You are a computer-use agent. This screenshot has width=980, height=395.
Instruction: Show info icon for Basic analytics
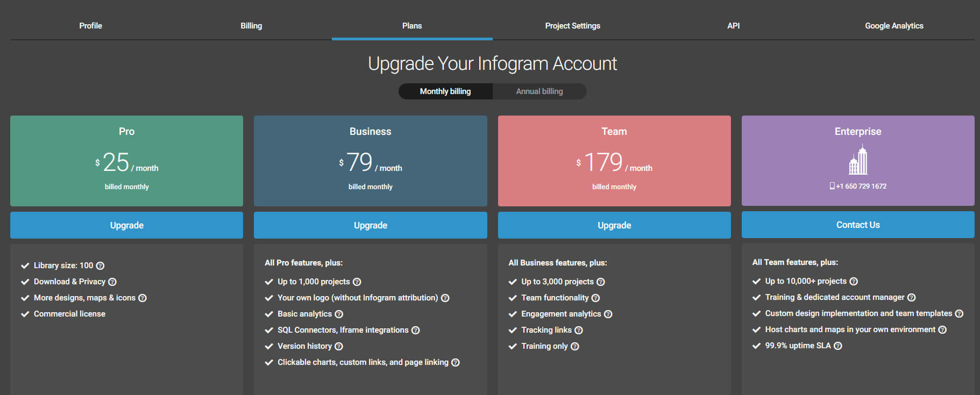pyautogui.click(x=339, y=314)
